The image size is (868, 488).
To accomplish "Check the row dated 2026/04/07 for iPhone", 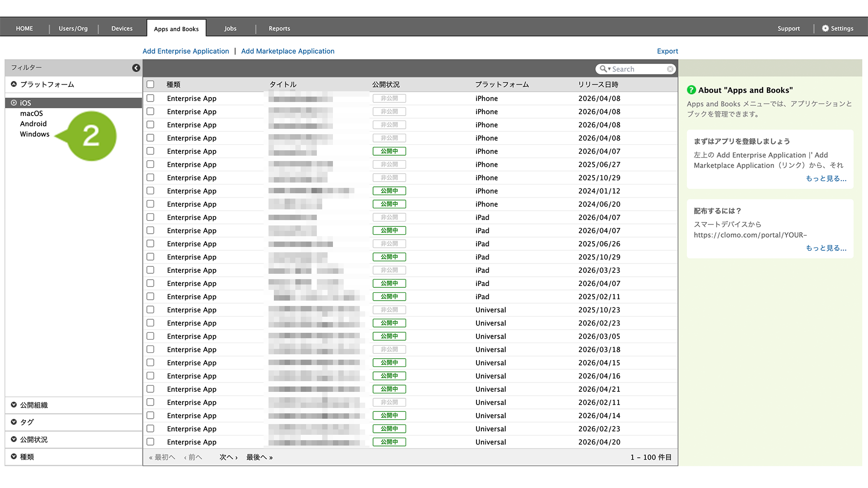I will coord(150,151).
